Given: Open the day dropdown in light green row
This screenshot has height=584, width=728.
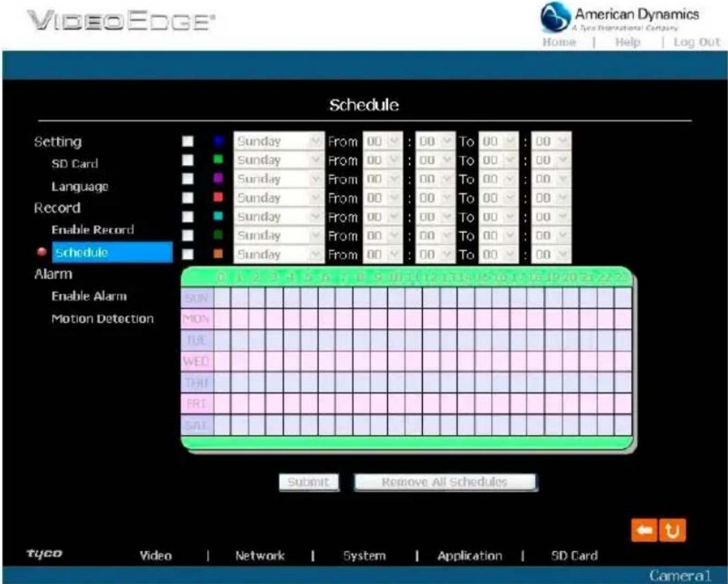Looking at the screenshot, I should click(x=278, y=160).
